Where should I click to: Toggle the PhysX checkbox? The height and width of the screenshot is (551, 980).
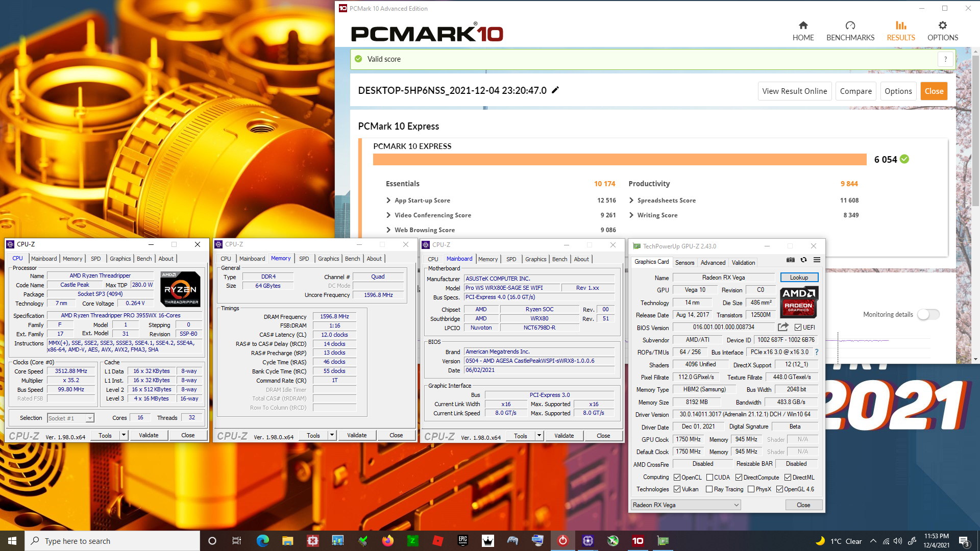(751, 489)
